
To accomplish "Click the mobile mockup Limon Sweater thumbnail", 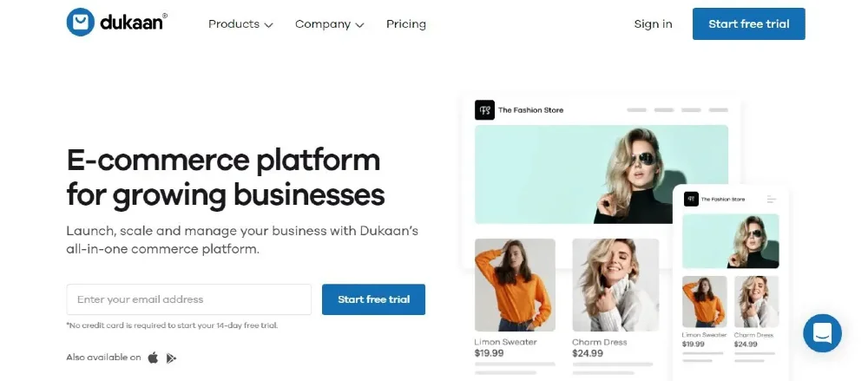I will 704,301.
